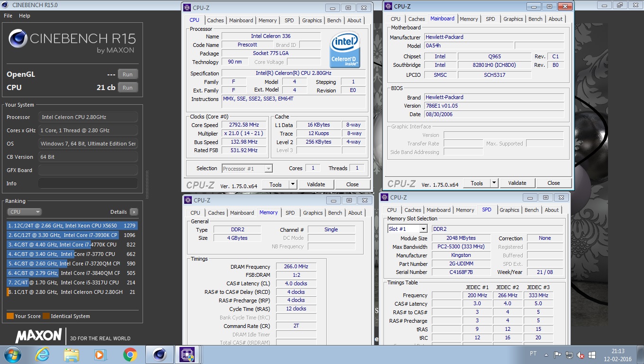Open the Cinebench File menu
This screenshot has width=644, height=364.
tap(8, 16)
